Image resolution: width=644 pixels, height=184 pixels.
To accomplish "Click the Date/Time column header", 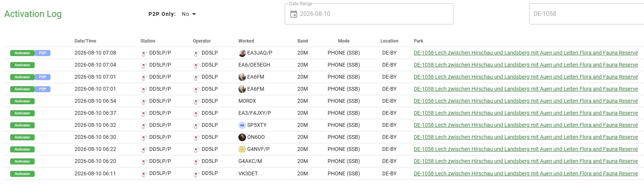I will [85, 41].
